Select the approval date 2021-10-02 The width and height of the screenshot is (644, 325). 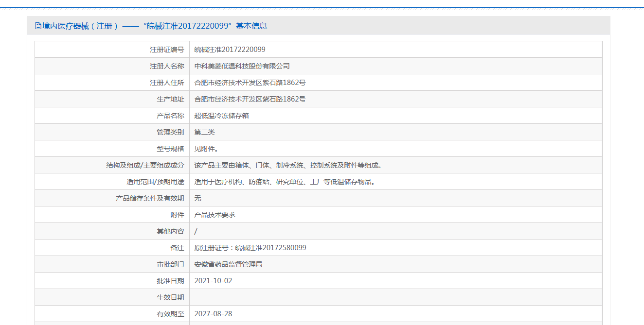pyautogui.click(x=213, y=281)
